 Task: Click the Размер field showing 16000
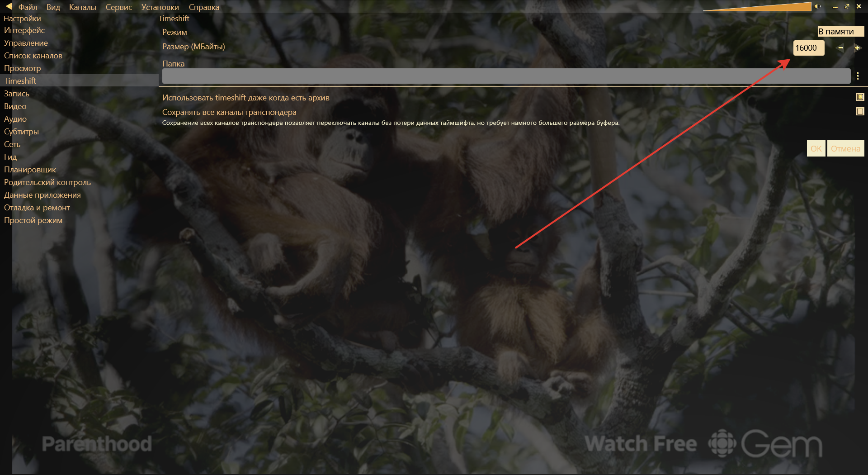pos(808,48)
